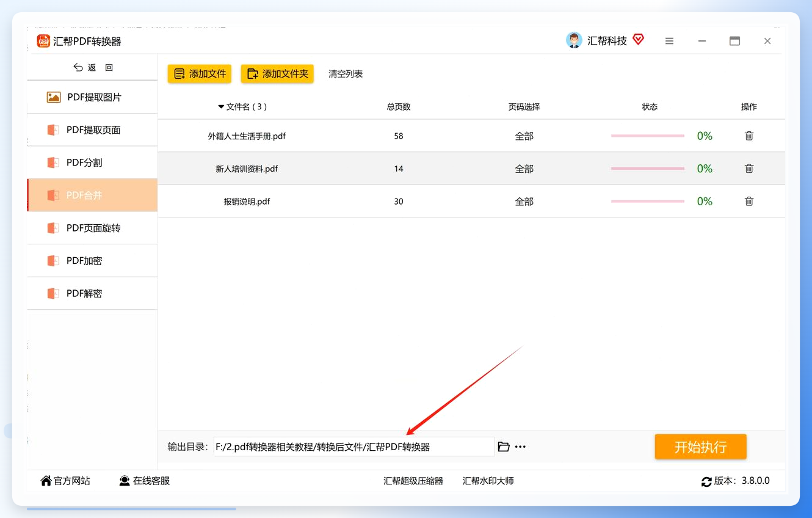Sort list by 文件名 column arrow
Image resolution: width=812 pixels, height=518 pixels.
(x=221, y=107)
